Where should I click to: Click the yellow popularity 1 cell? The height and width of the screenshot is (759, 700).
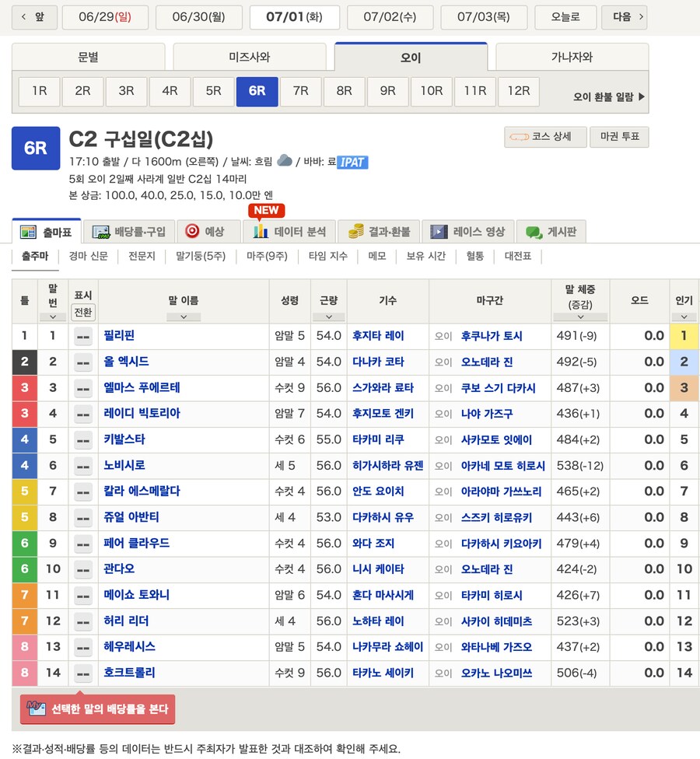click(684, 337)
